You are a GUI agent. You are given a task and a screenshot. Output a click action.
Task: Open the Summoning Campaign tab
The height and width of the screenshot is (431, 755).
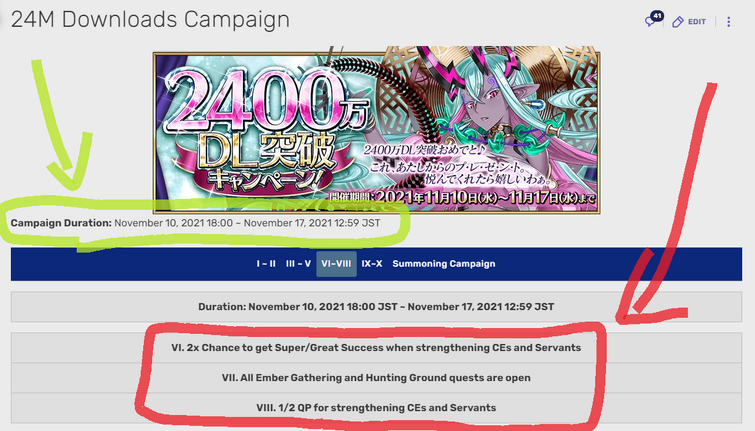coord(443,264)
